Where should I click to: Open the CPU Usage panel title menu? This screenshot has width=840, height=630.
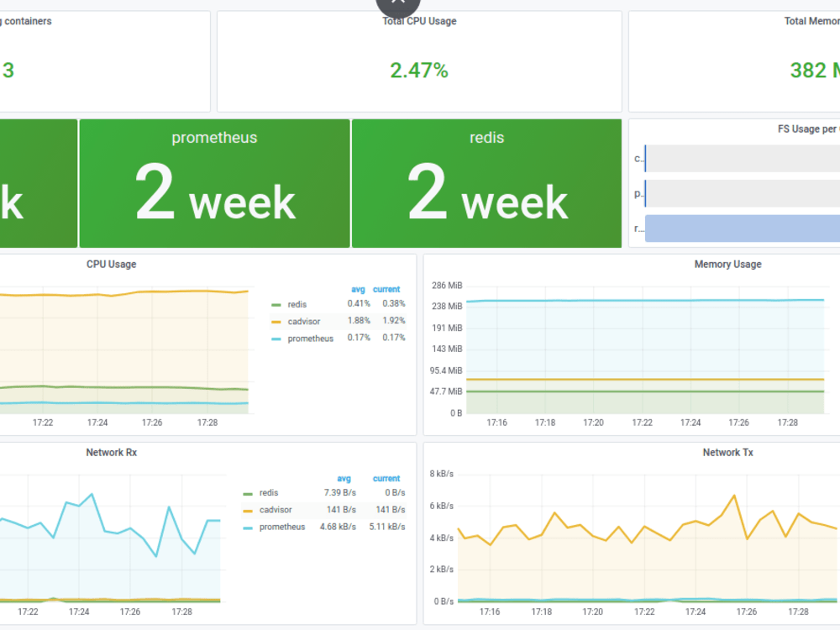pos(112,264)
